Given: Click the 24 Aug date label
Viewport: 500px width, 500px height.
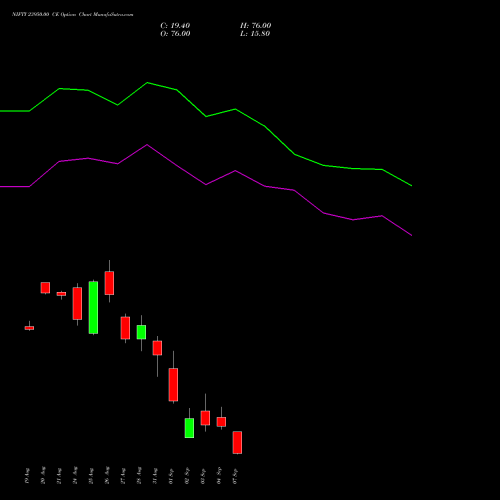Looking at the screenshot, I should click(x=75, y=476).
